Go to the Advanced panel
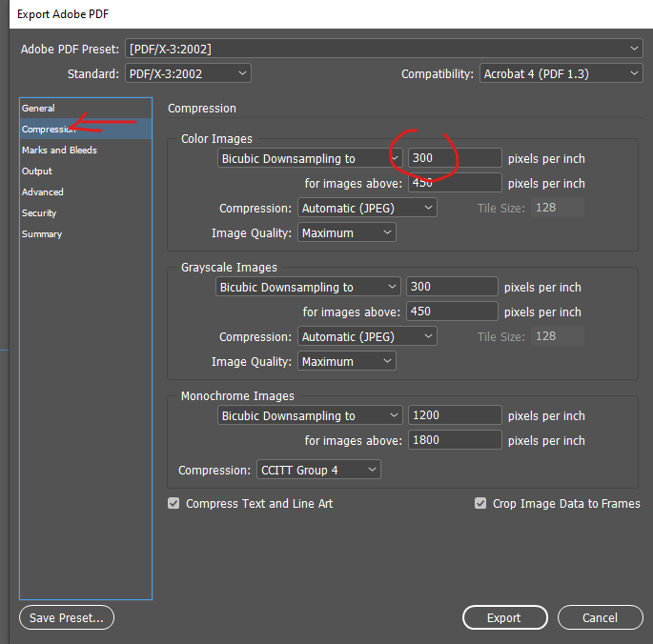653x644 pixels. pyautogui.click(x=86, y=191)
